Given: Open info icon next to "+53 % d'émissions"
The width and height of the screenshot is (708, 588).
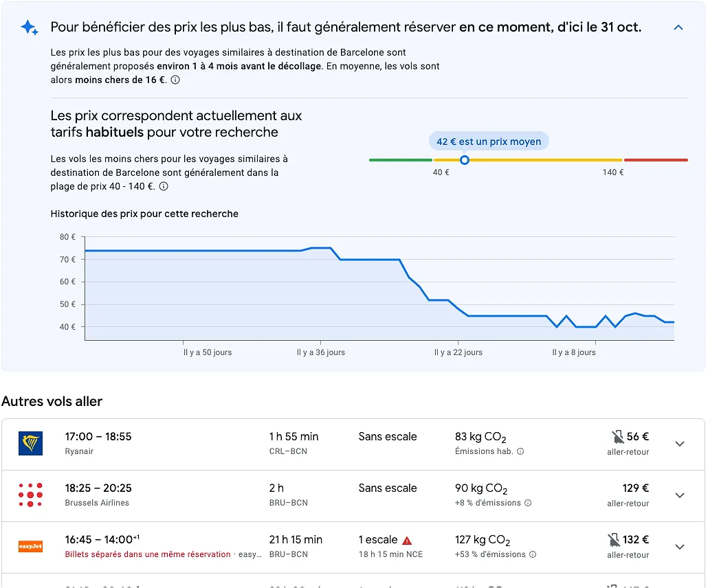Looking at the screenshot, I should pyautogui.click(x=533, y=554).
